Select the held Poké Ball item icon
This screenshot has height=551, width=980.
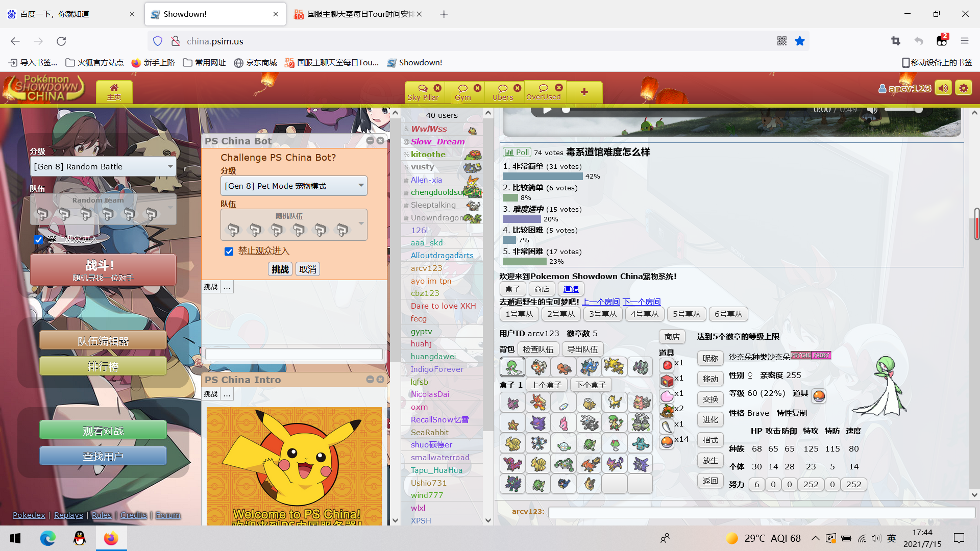pos(819,396)
